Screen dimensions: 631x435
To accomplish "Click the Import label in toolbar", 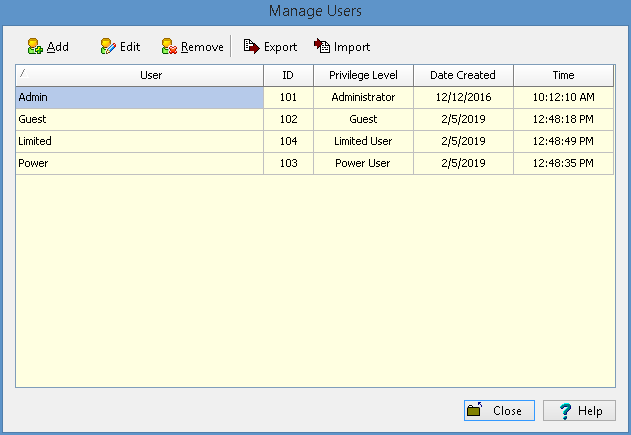I will [x=352, y=47].
